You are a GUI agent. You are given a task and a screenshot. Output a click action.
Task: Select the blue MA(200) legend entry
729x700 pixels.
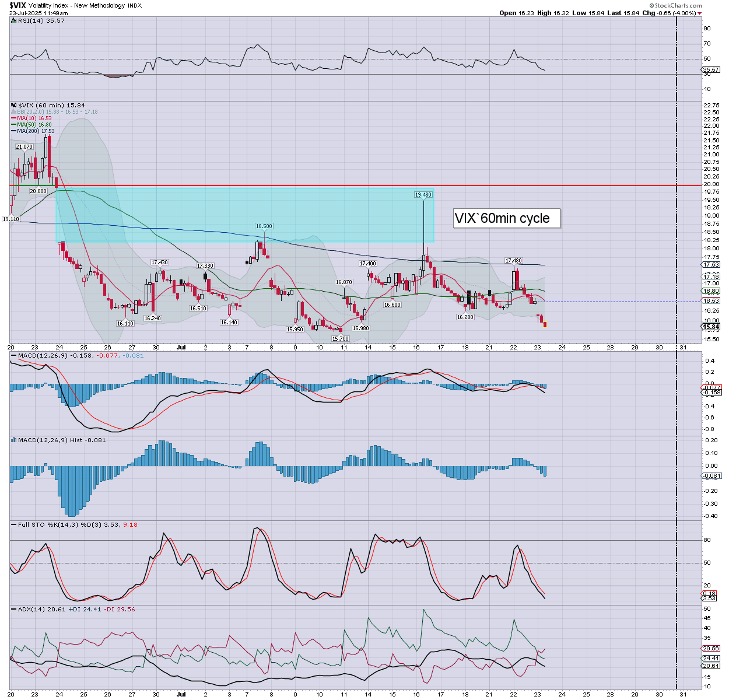point(35,131)
